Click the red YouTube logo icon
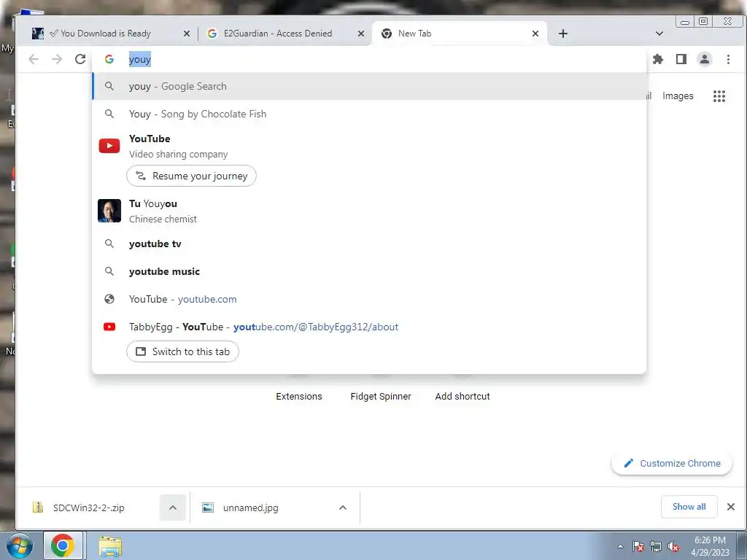Image resolution: width=747 pixels, height=560 pixels. [x=109, y=146]
